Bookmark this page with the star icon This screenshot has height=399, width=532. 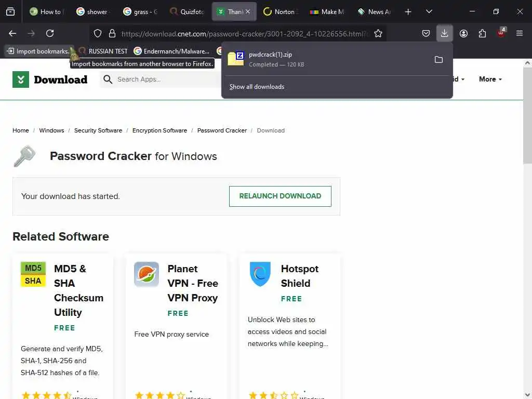point(378,33)
